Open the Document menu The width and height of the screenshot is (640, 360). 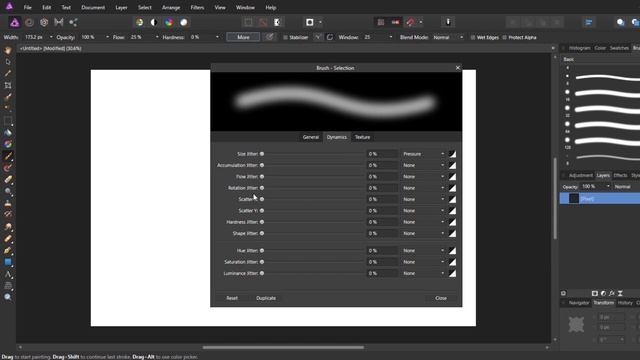[93, 7]
